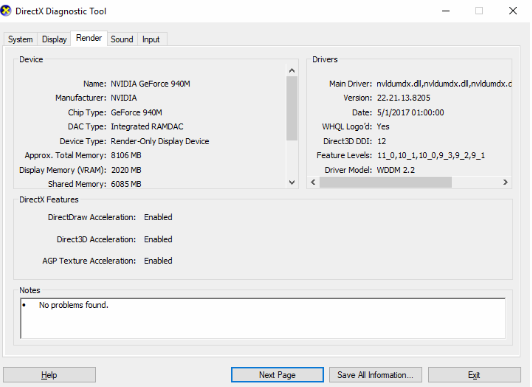Click the DirectX logo icon in title bar
532x387 pixels.
tap(6, 11)
